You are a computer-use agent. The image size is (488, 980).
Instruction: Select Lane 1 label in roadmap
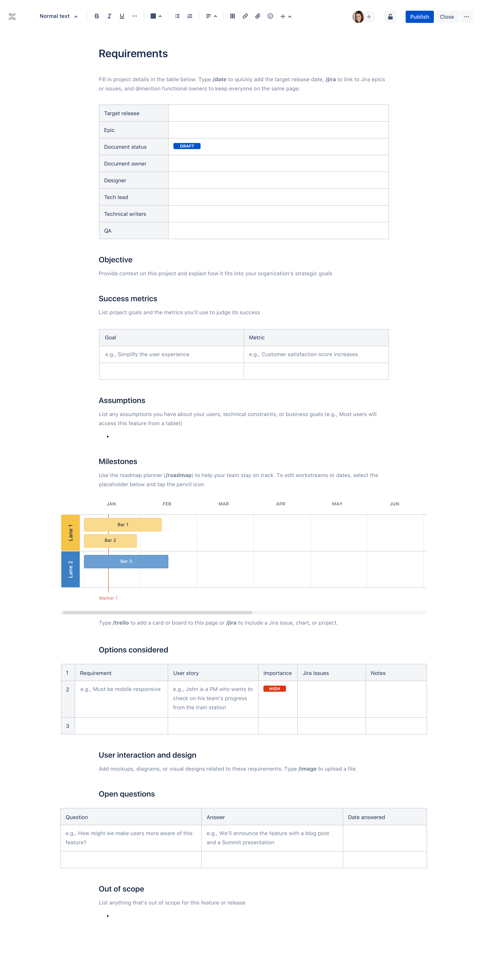pos(70,533)
